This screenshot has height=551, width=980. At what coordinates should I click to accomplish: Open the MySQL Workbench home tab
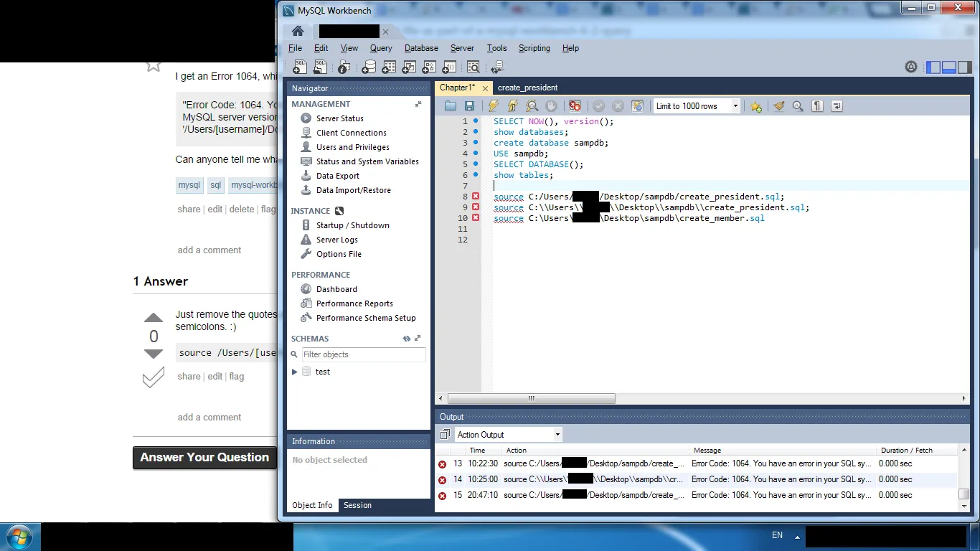click(x=298, y=32)
